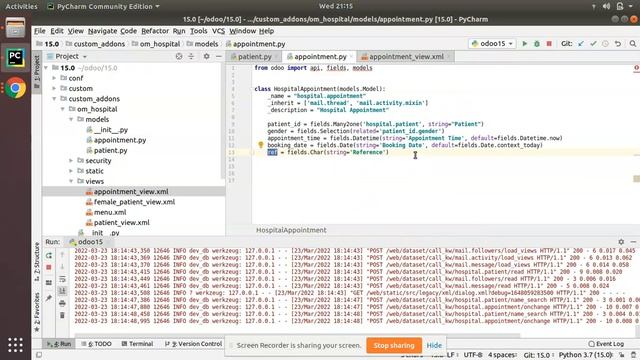This screenshot has height=360, width=640.
Task: Show Git history clock icon
Action: tap(605, 44)
